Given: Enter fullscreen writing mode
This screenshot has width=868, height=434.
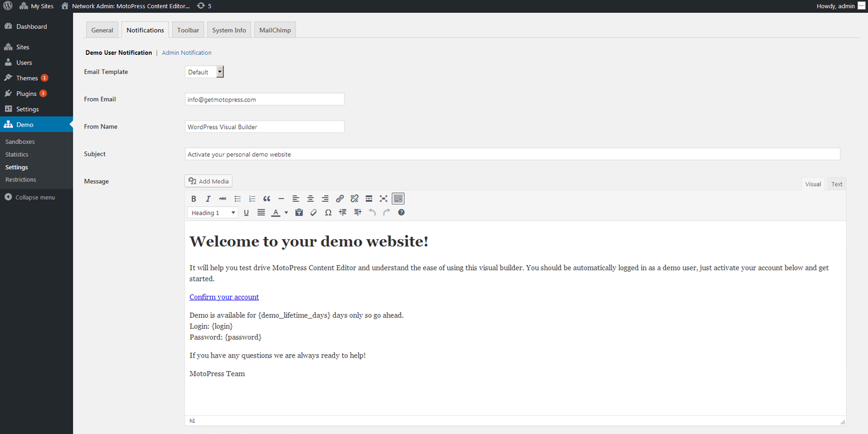Looking at the screenshot, I should point(384,199).
